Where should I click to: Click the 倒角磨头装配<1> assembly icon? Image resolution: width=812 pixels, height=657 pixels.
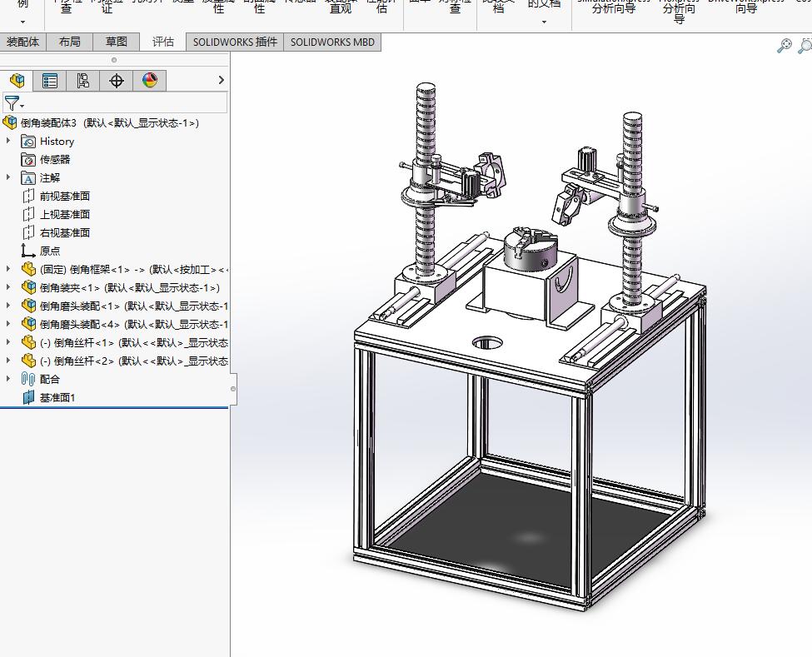(x=28, y=306)
